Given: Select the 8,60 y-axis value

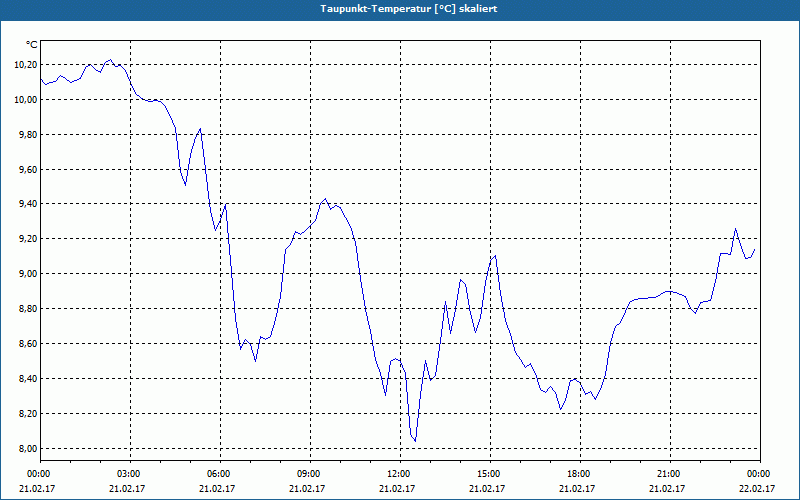Looking at the screenshot, I should [30, 344].
